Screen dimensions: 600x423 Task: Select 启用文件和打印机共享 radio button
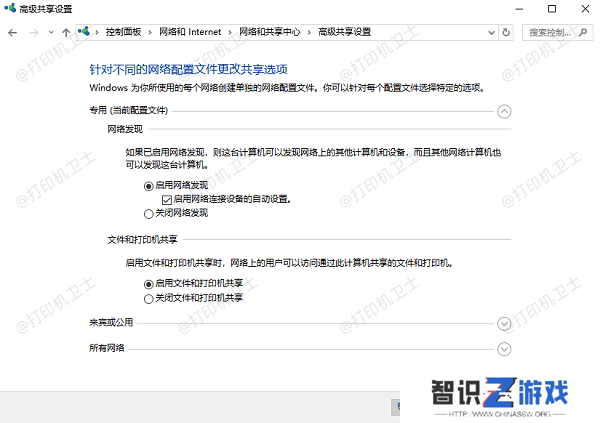coord(148,284)
